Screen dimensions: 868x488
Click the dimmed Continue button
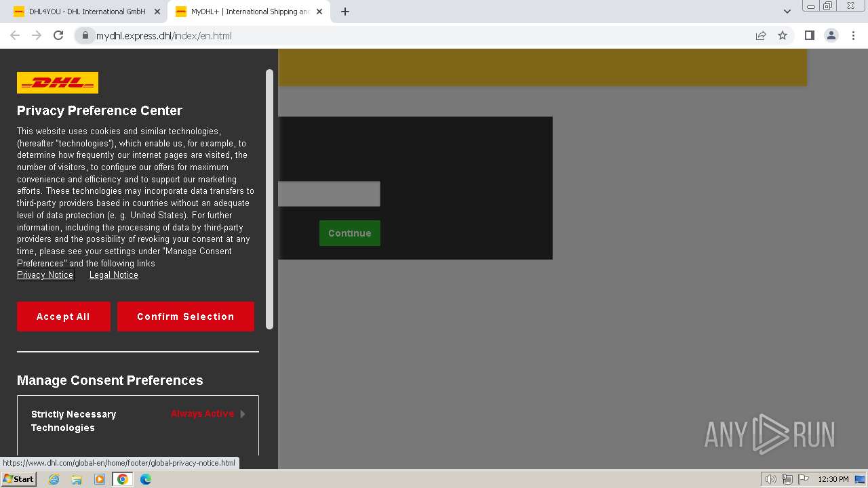350,233
